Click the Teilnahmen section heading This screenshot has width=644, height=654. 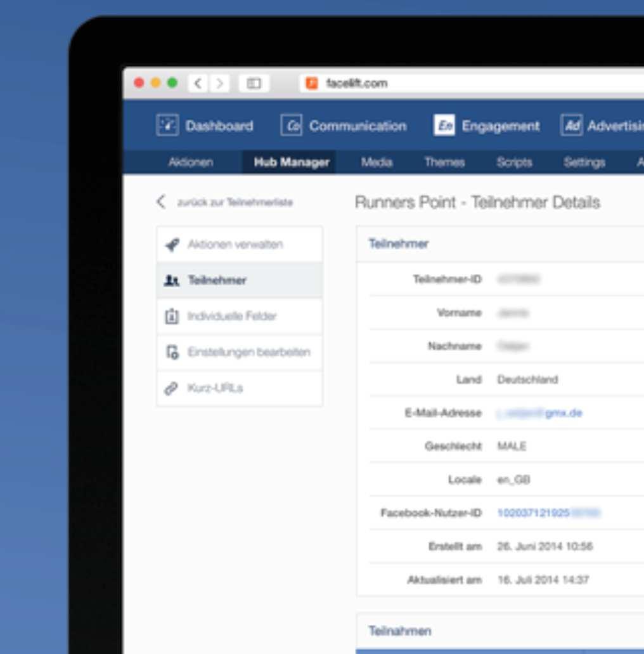(400, 631)
